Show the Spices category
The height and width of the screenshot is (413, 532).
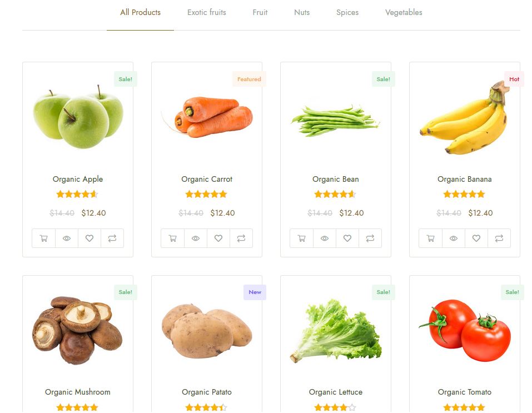pyautogui.click(x=347, y=13)
